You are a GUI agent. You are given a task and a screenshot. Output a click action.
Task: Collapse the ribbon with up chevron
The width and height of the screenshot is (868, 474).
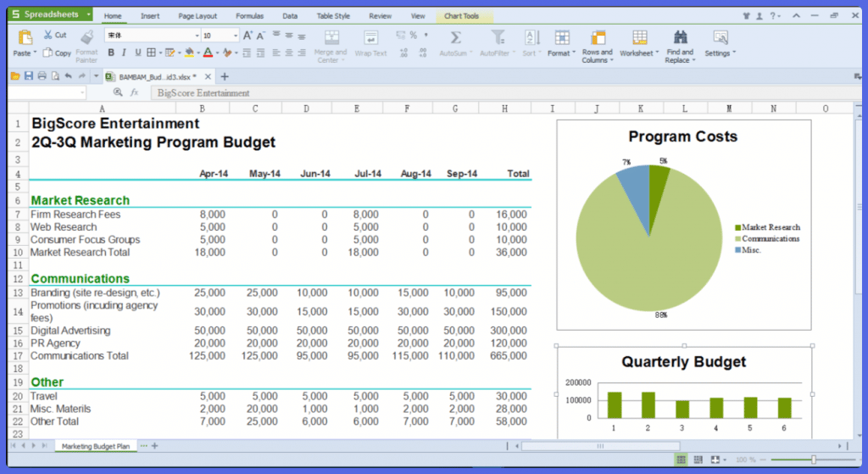click(x=796, y=15)
